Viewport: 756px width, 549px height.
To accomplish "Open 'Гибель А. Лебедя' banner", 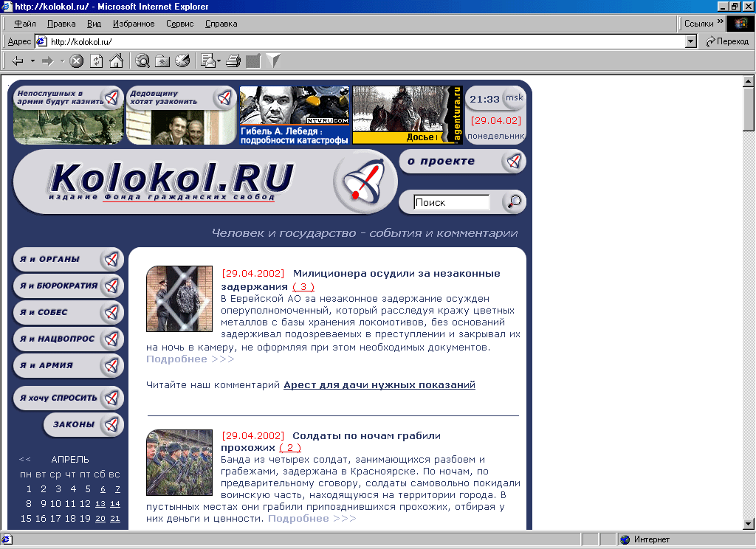I will pyautogui.click(x=294, y=115).
